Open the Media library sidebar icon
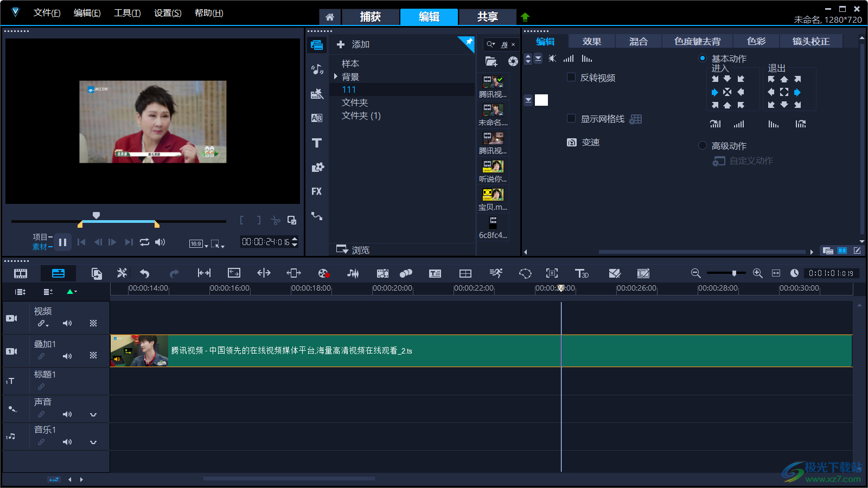The height and width of the screenshot is (488, 868). click(317, 45)
